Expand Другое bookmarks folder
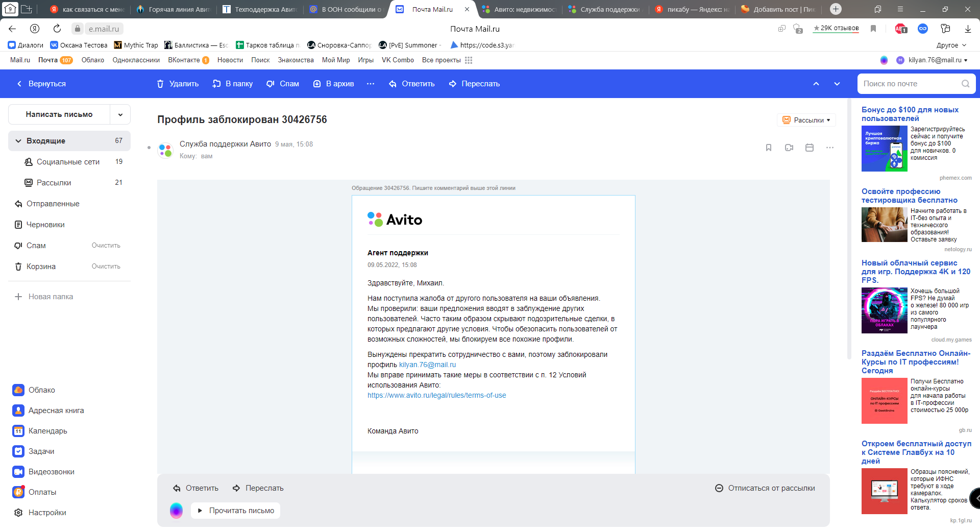 951,45
